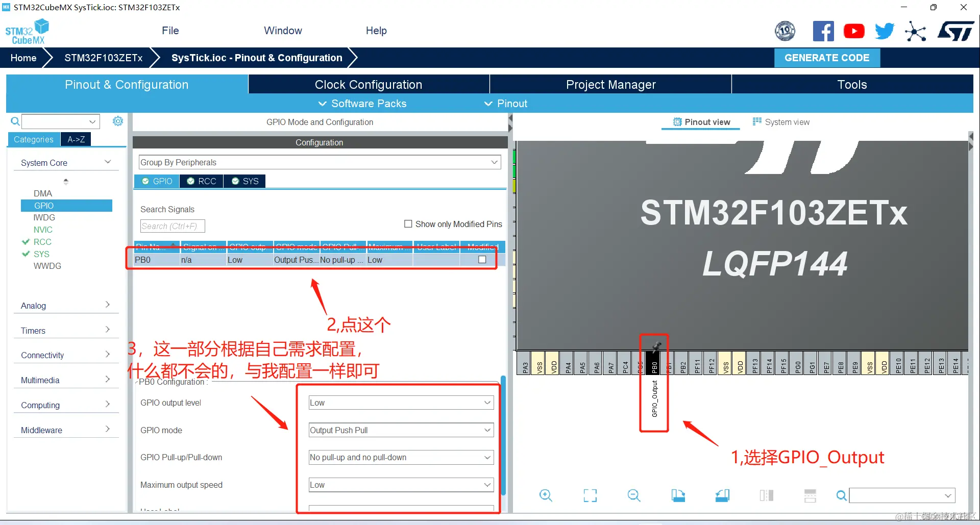Toggle the Modified checkbox in PB0 row
Screen dimensions: 980x525
(482, 259)
